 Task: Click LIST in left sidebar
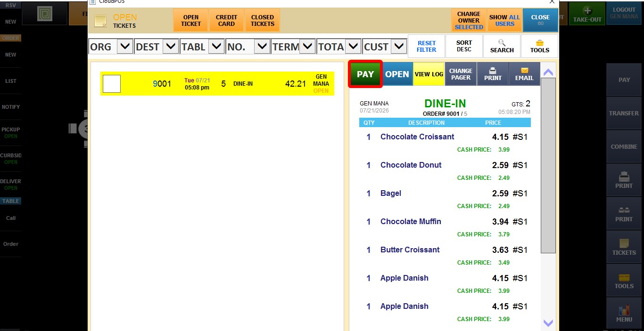tap(10, 81)
